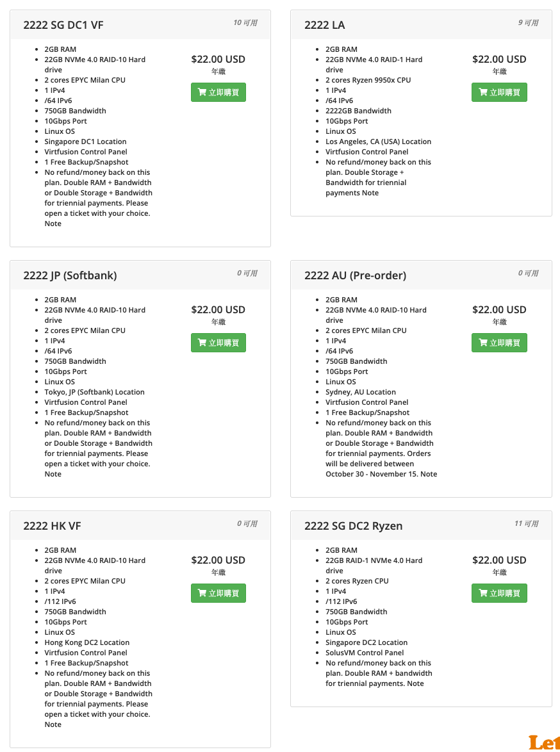
Task: Click the 2222 JP (Softbank) heading
Action: 70,275
